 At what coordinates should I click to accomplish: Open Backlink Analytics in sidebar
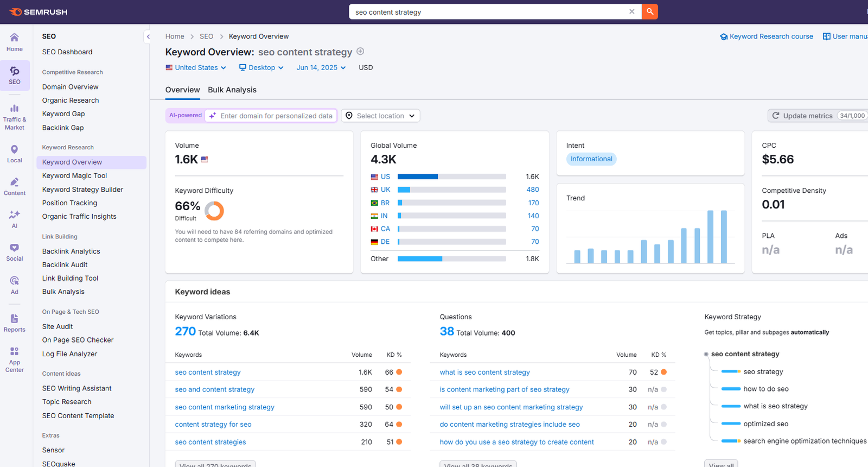pos(71,251)
